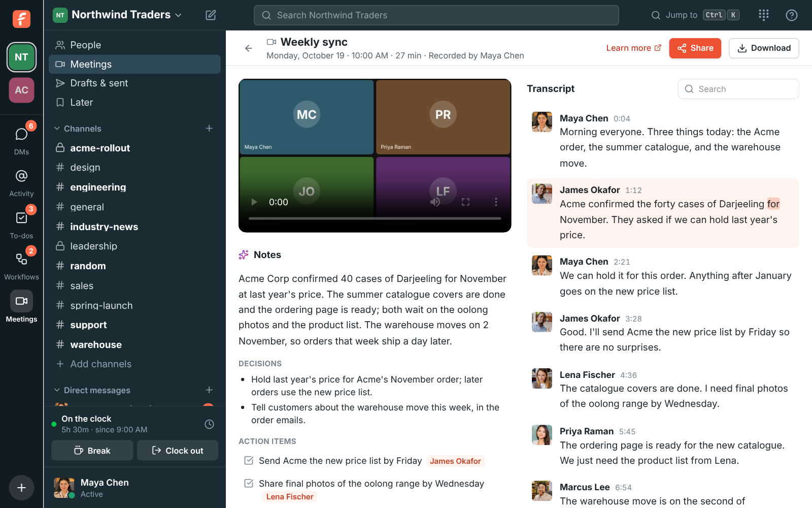Click the Lena Fischer assignee tag
Image resolution: width=812 pixels, height=508 pixels.
click(x=290, y=497)
